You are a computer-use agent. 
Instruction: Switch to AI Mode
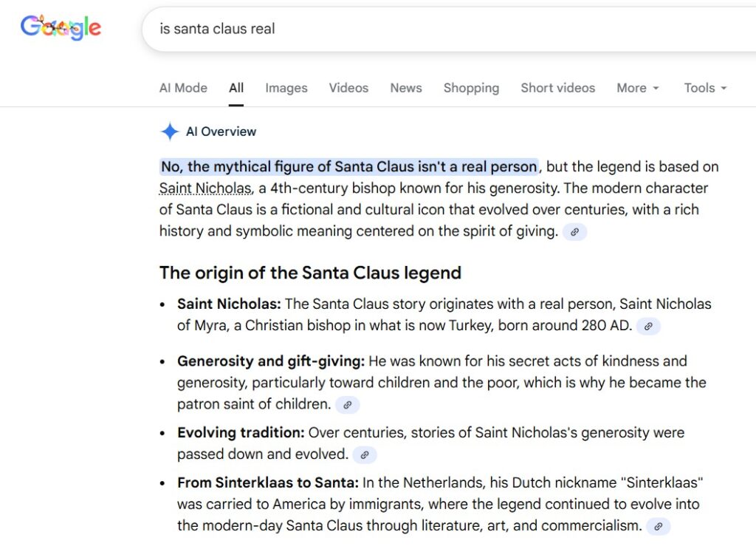183,88
